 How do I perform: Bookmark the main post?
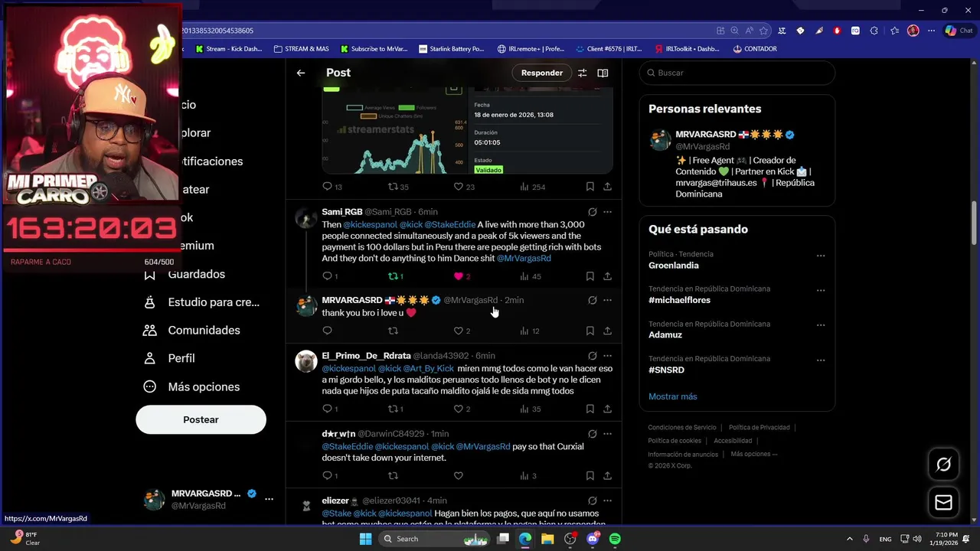(x=590, y=187)
